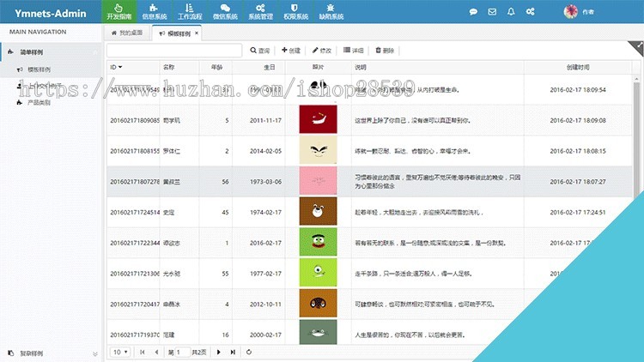Screen dimensions: 644x362
Task: Click the Ymnets-Admin logo title
Action: pyautogui.click(x=51, y=13)
